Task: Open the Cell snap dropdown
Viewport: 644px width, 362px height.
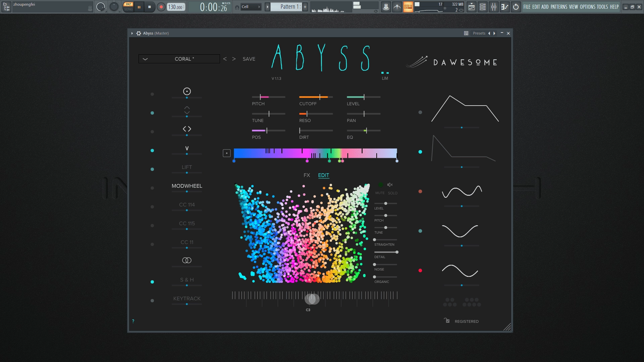Action: (x=251, y=7)
